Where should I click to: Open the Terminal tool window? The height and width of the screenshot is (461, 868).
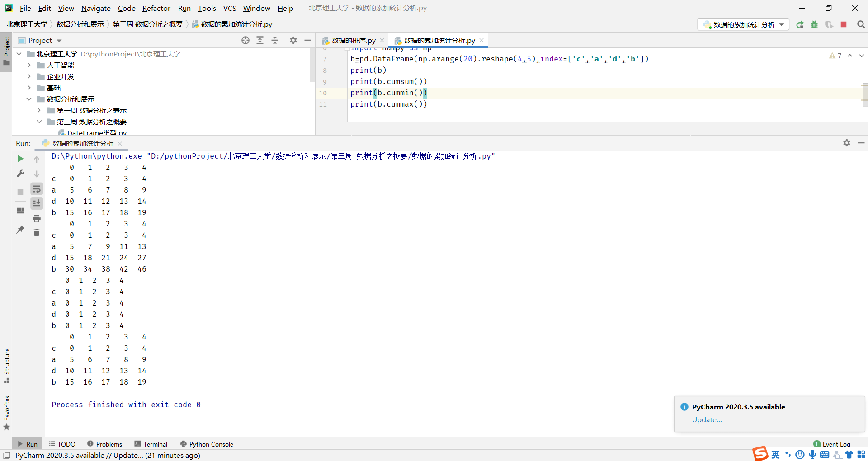151,444
